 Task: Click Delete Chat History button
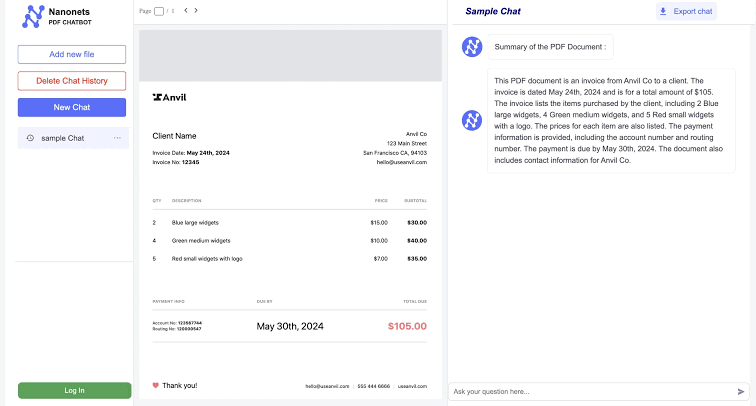coord(72,81)
